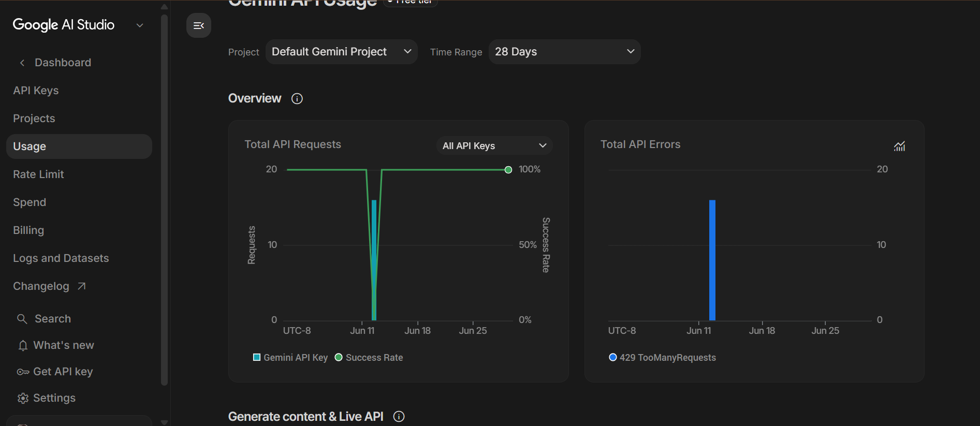Select the Usage sidebar item
The width and height of the screenshot is (980, 426).
point(79,146)
